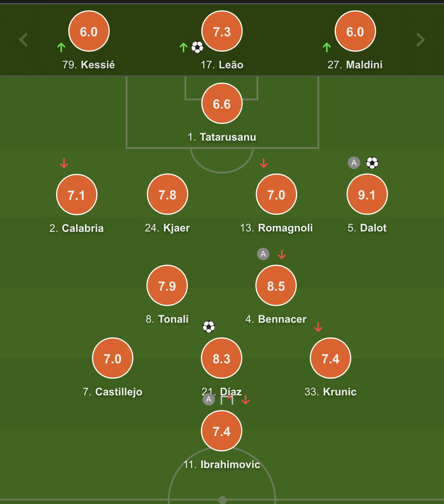Select Dalot's 9.1 rating circle
The width and height of the screenshot is (444, 504).
click(367, 194)
